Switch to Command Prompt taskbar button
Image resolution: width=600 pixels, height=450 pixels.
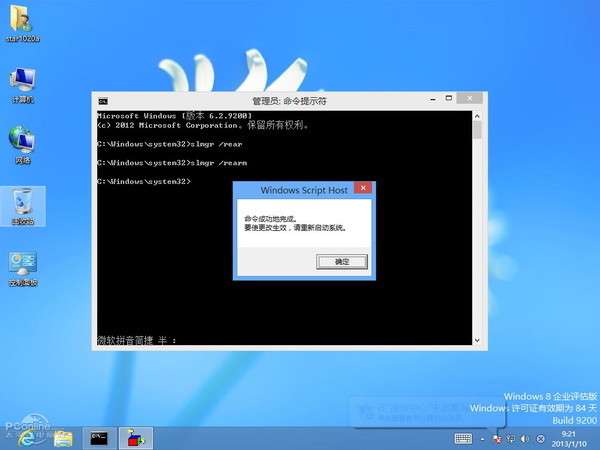pos(99,439)
